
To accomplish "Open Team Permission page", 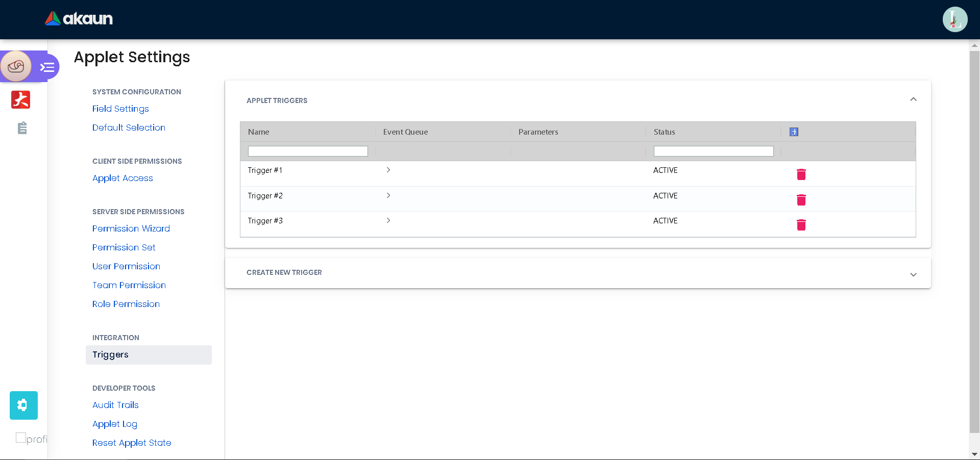I will tap(129, 285).
